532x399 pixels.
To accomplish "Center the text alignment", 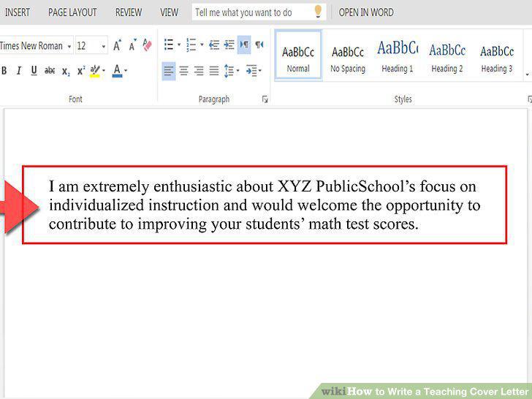I will coord(184,71).
